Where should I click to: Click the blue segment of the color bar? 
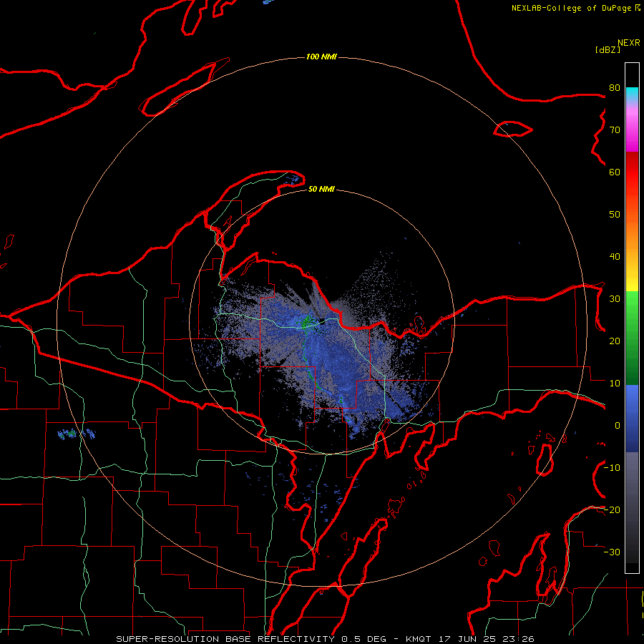[x=632, y=419]
